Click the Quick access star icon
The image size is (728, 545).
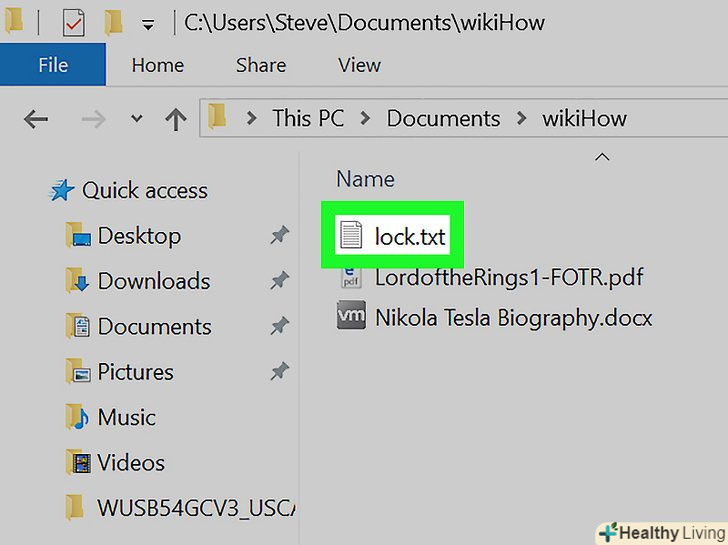62,190
